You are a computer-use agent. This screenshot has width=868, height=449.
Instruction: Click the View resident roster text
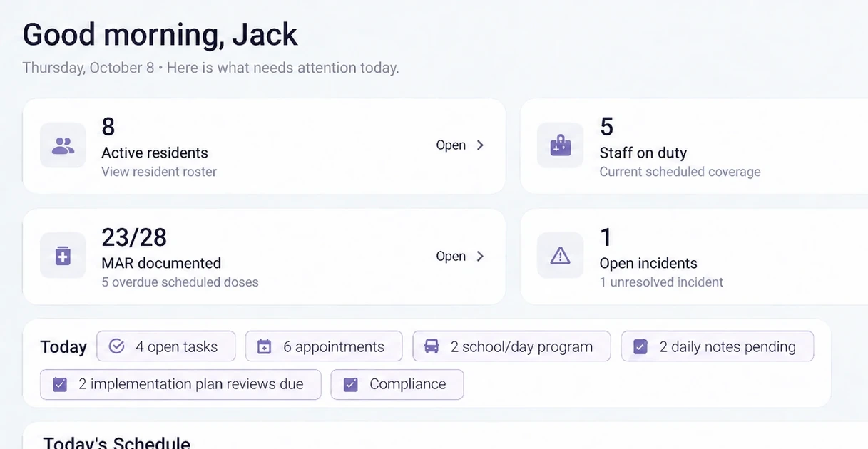tap(159, 172)
